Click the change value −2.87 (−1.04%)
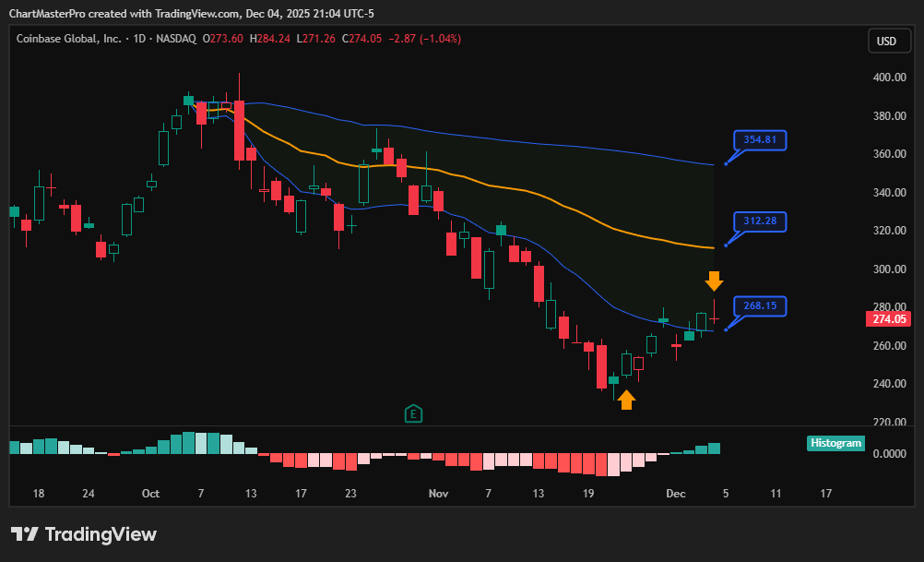This screenshot has height=562, width=924. tap(425, 39)
